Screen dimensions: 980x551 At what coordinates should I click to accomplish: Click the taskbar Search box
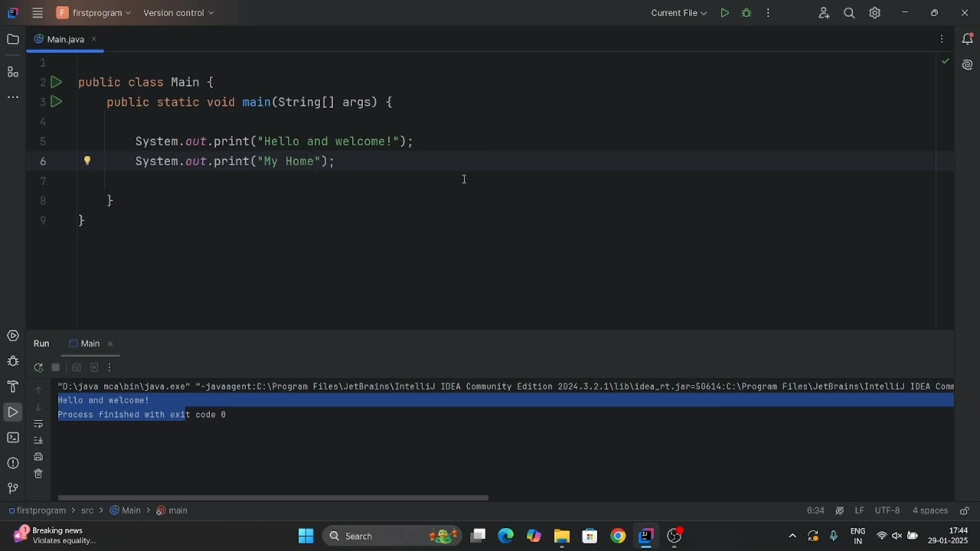tap(393, 536)
